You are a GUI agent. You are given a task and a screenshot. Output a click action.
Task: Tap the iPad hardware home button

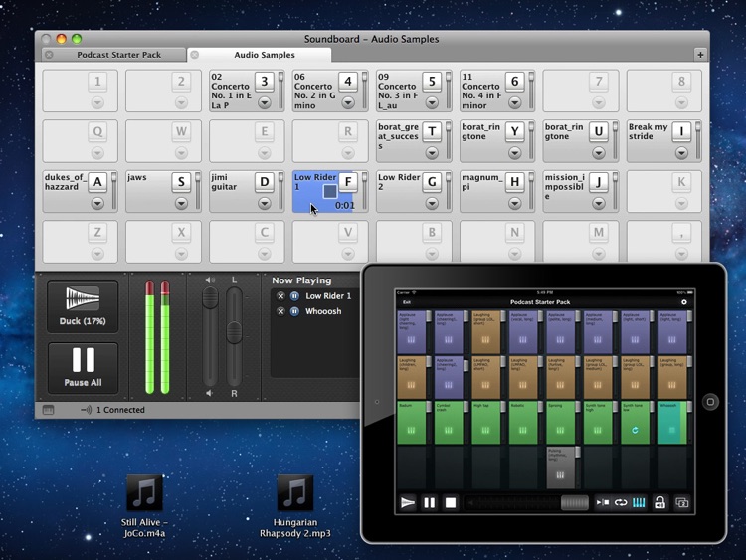point(710,402)
